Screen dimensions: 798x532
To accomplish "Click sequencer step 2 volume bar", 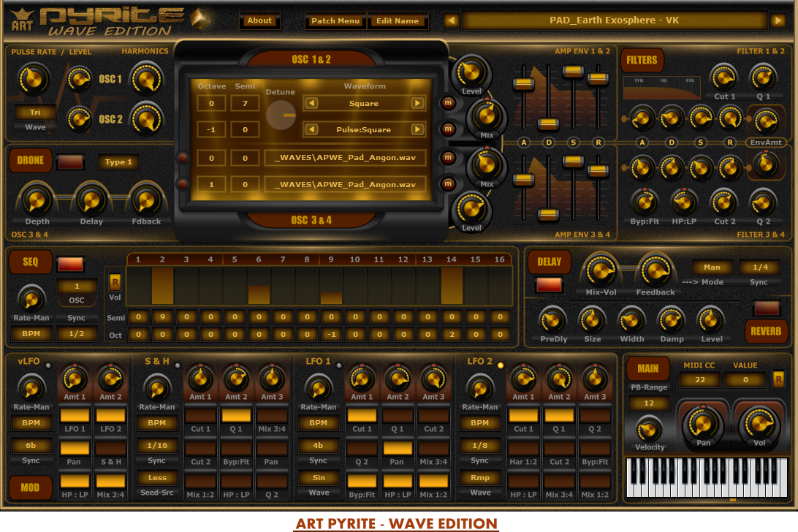I will (x=162, y=286).
